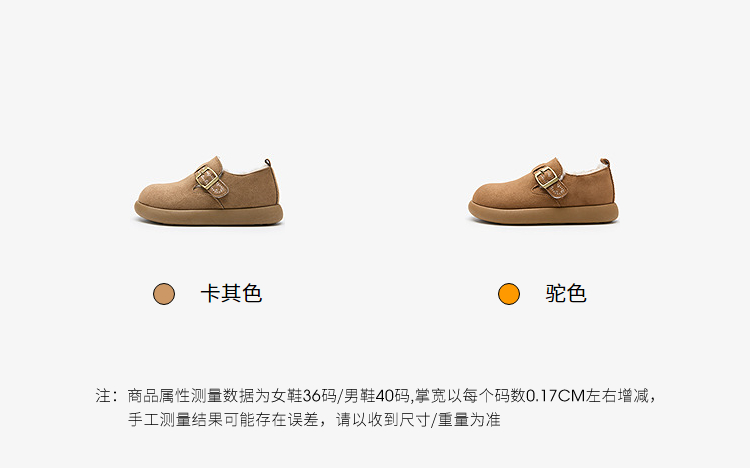Click the thick sole of khaki shoe
The image size is (750, 468).
[x=209, y=214]
